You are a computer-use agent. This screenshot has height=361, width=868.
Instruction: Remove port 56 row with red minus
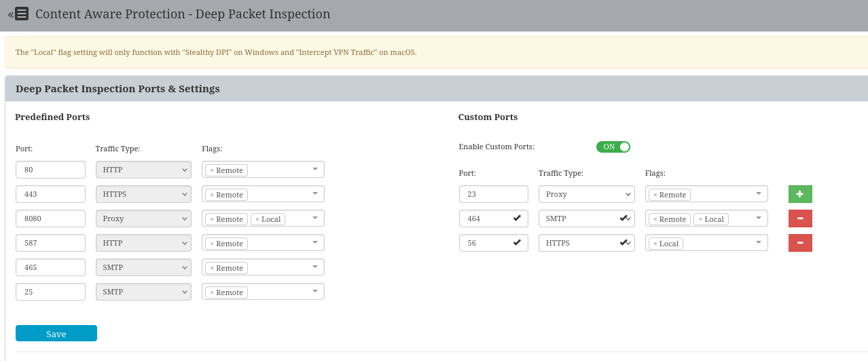[800, 243]
